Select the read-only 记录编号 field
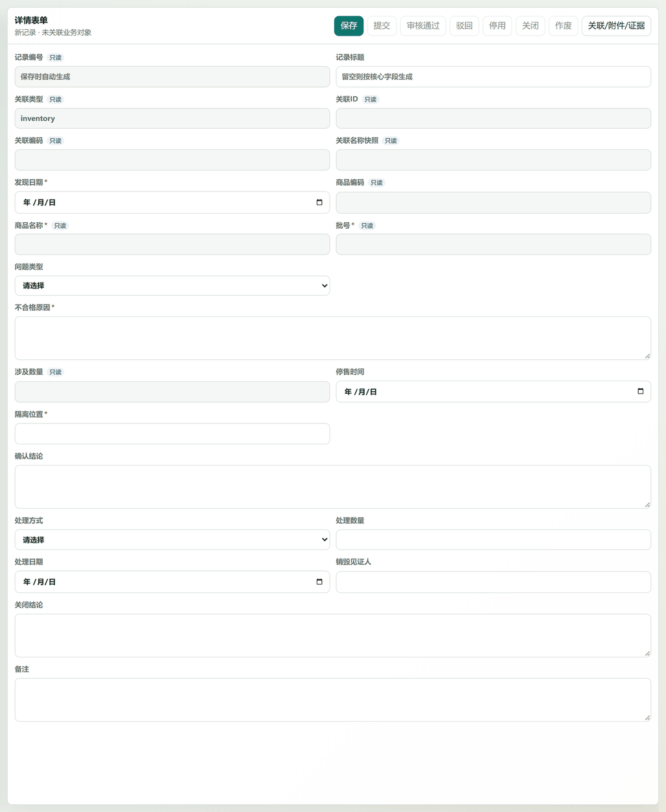Viewport: 666px width, 812px height. pos(172,77)
